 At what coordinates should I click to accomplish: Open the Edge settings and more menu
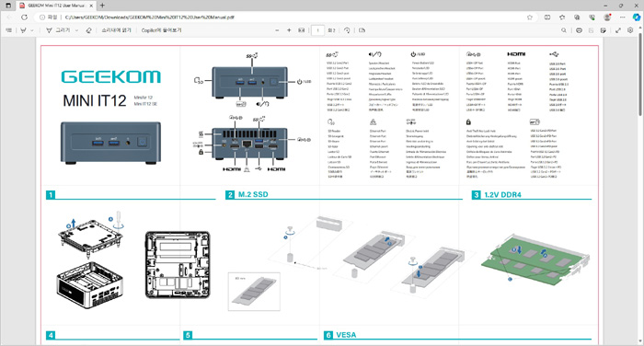[x=623, y=17]
